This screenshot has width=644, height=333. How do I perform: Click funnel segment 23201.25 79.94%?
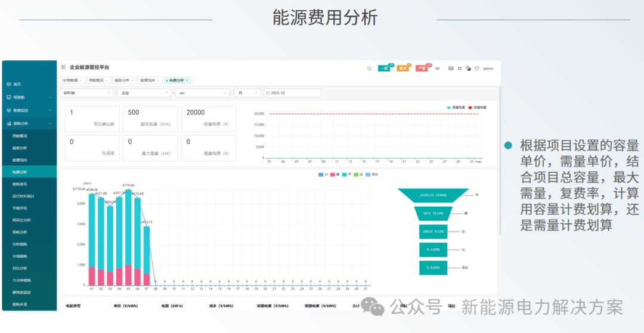pyautogui.click(x=434, y=195)
